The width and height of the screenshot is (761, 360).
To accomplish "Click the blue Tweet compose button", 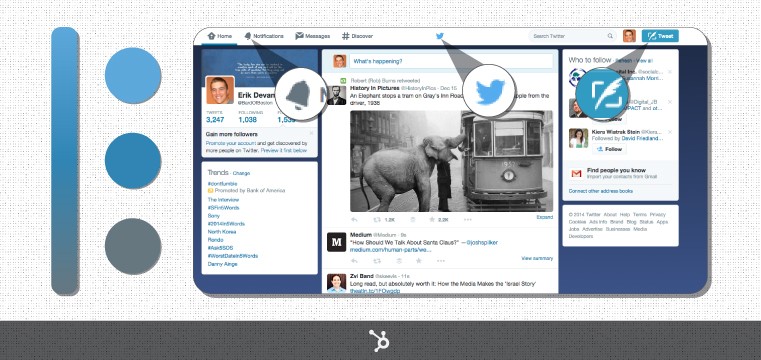I will click(x=660, y=36).
